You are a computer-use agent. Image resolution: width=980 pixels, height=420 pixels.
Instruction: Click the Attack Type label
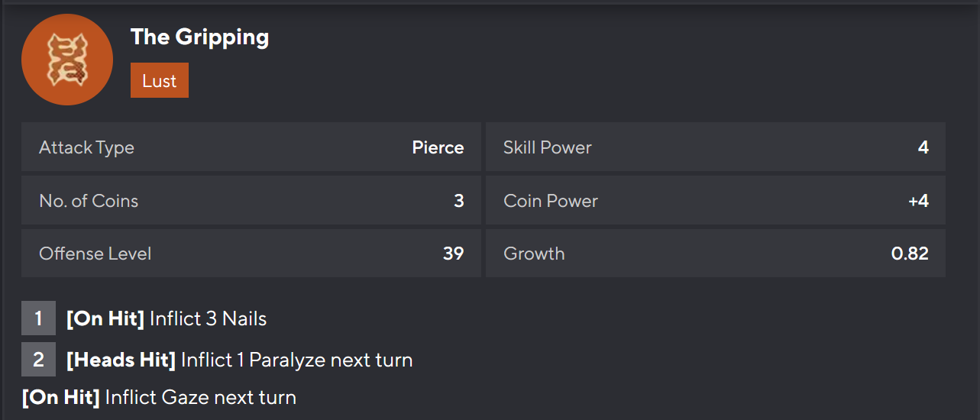(86, 147)
